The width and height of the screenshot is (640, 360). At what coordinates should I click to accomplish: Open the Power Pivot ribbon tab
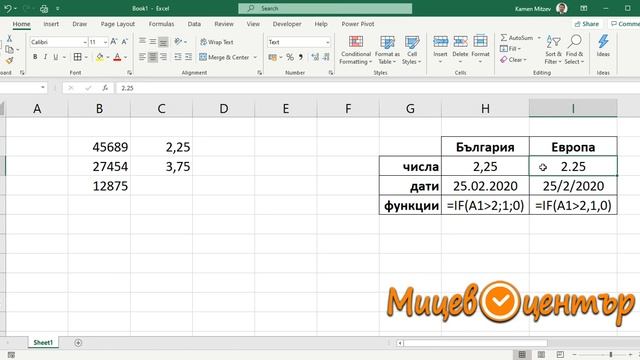(x=358, y=24)
